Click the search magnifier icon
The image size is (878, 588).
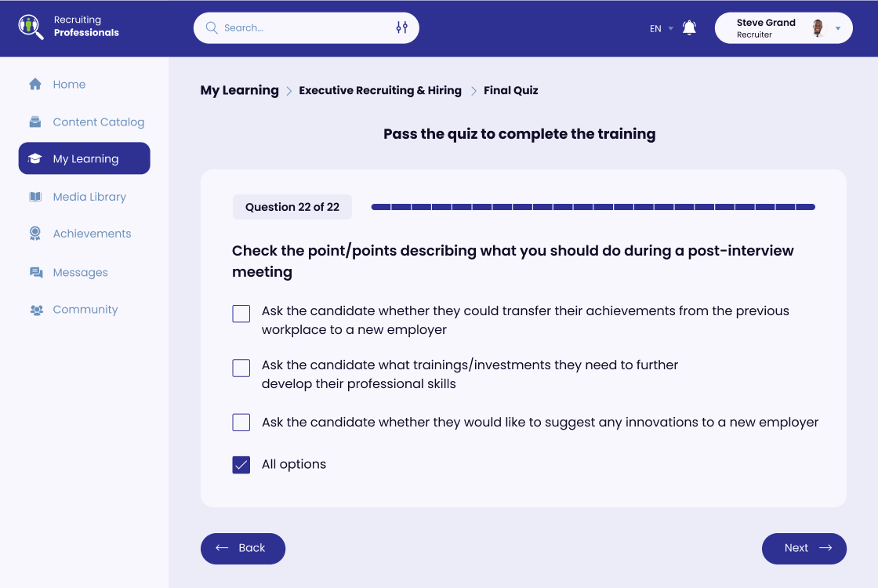click(x=212, y=28)
